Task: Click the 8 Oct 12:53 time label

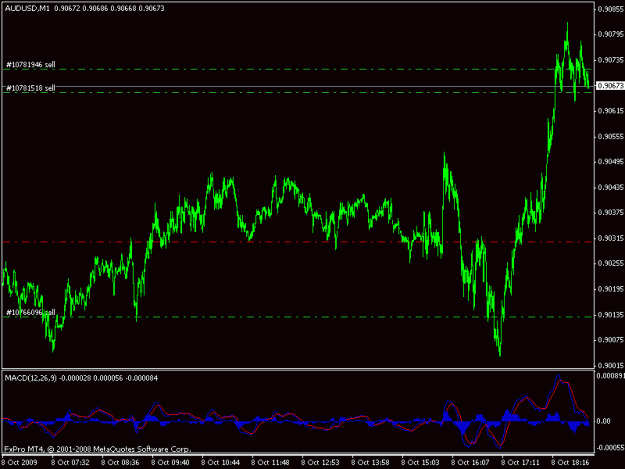Action: tap(320, 463)
